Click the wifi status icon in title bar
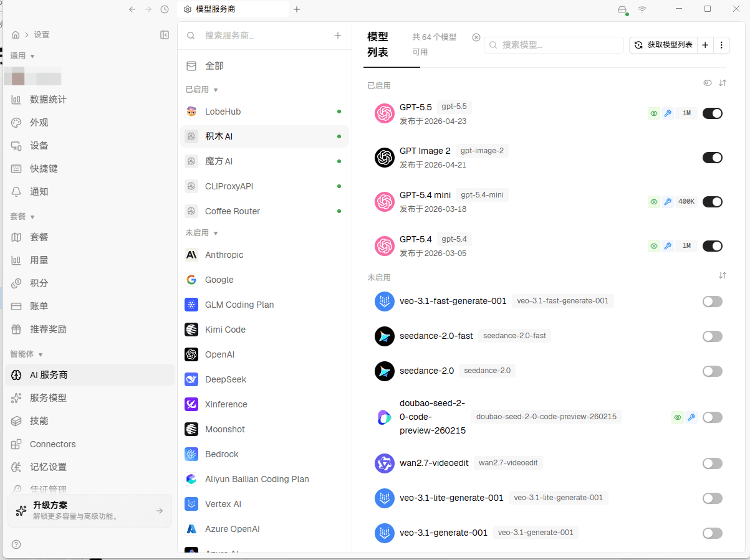Screen dimensions: 750x560 tap(642, 9)
